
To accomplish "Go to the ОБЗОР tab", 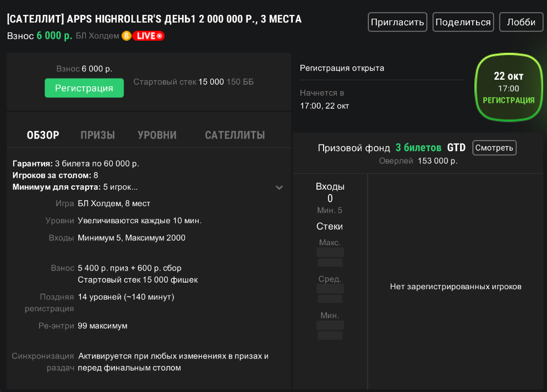I will click(x=43, y=135).
